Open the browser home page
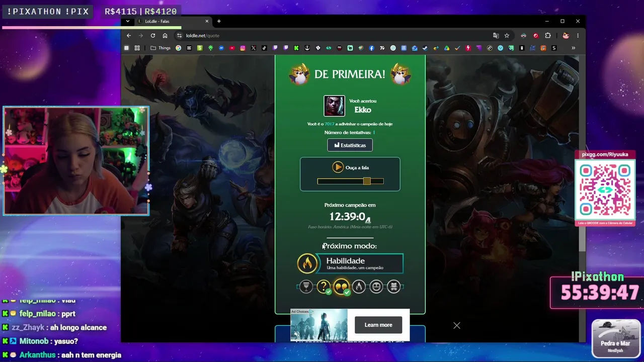This screenshot has height=362, width=644. pos(165,36)
